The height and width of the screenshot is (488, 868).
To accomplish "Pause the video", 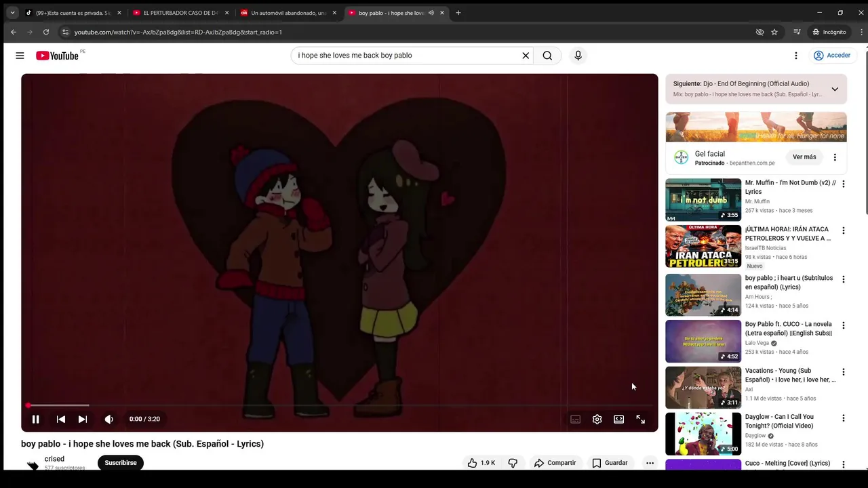I will click(x=35, y=419).
